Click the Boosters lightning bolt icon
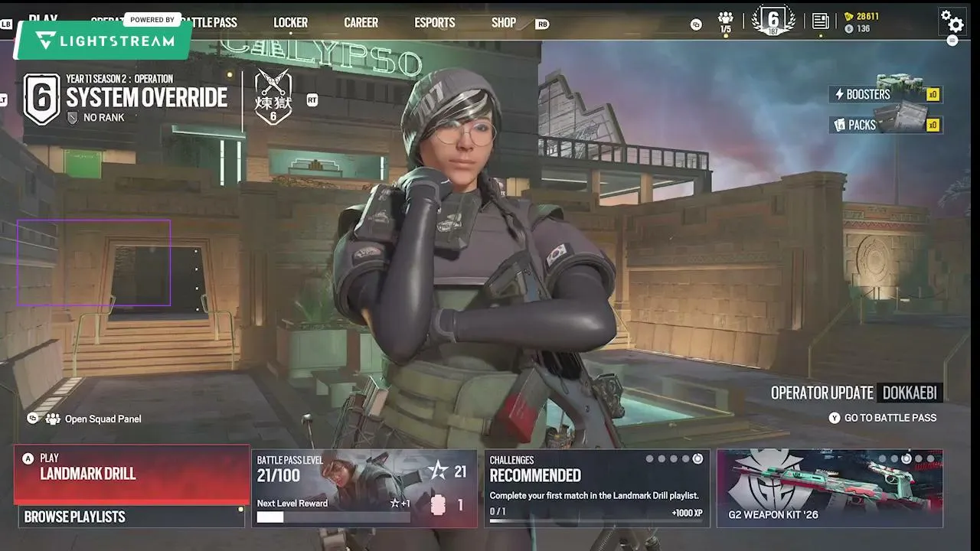 tap(839, 94)
